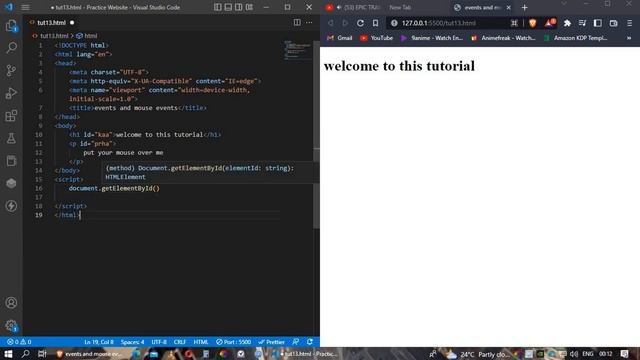The image size is (640, 360).
Task: Click the sync icon in status bar
Action: (x=310, y=342)
